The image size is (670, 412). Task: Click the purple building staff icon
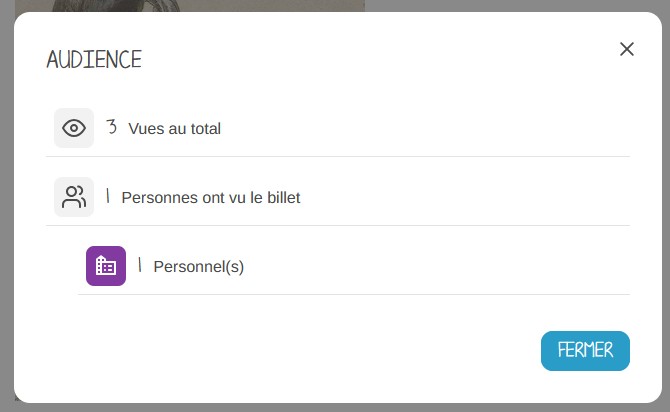click(x=106, y=266)
